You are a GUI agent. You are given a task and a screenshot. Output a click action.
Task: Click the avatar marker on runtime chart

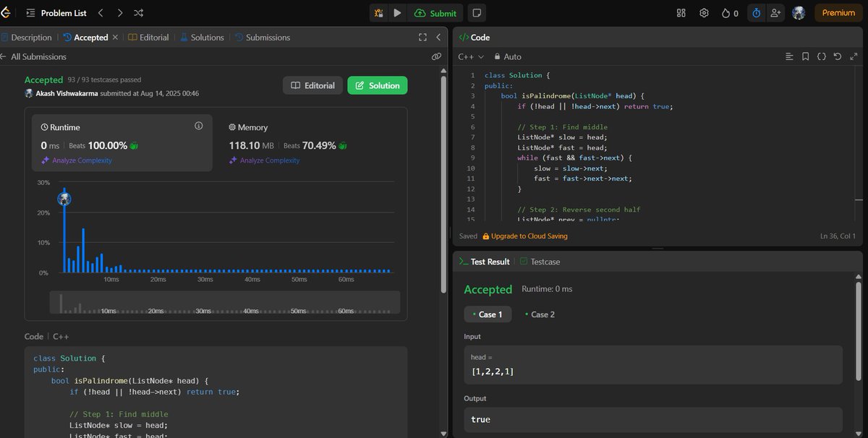[64, 198]
